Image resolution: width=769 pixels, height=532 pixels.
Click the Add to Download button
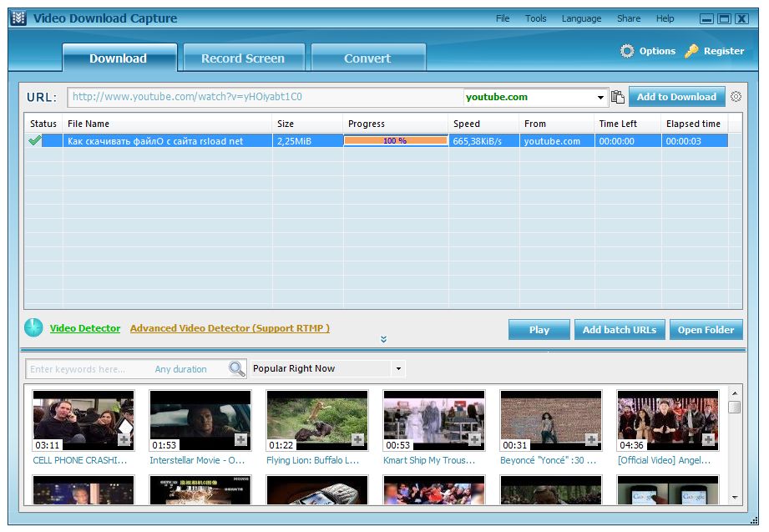(676, 97)
